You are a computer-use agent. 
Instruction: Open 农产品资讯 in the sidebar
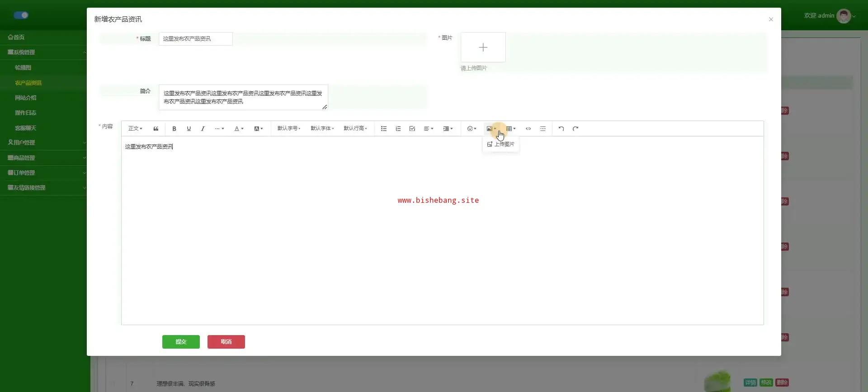point(28,83)
